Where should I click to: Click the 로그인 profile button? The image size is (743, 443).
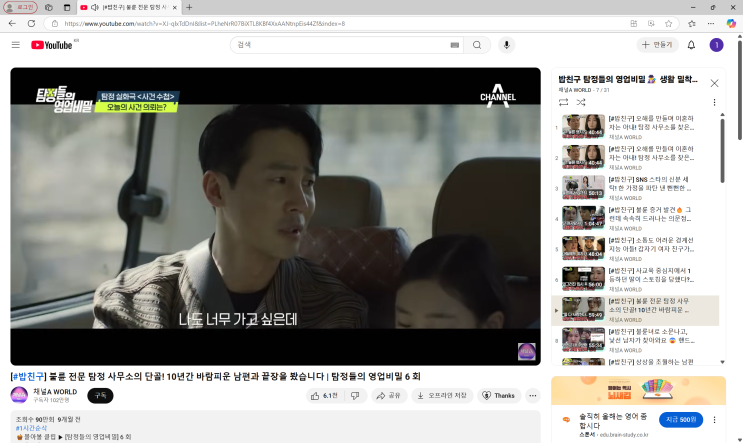tap(20, 7)
